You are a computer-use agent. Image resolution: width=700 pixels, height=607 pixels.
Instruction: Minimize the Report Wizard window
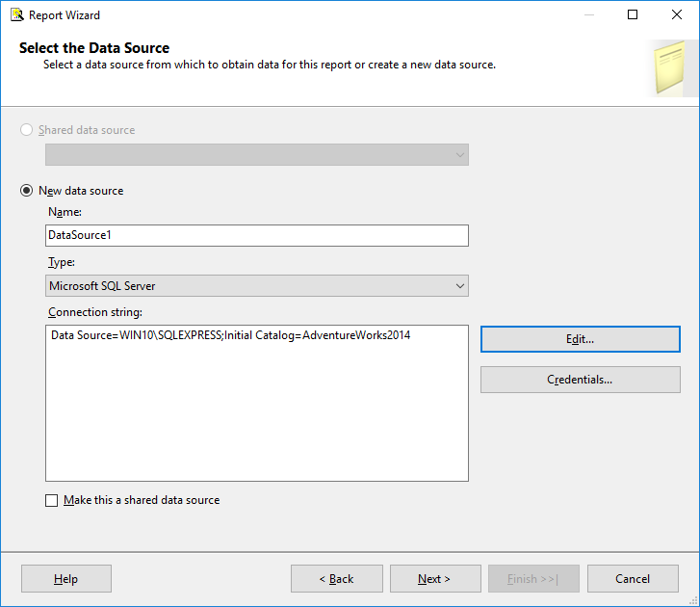[x=589, y=15]
